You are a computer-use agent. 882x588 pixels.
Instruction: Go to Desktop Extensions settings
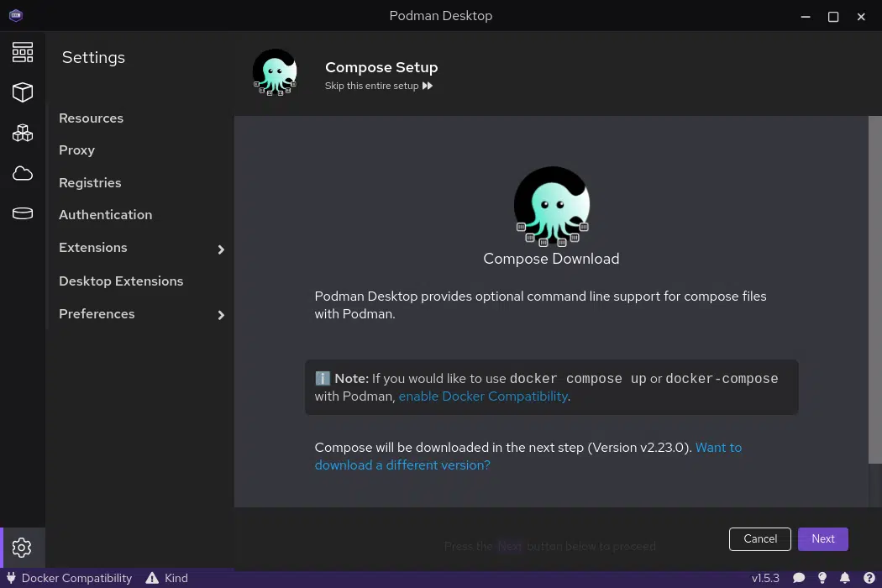click(x=121, y=281)
